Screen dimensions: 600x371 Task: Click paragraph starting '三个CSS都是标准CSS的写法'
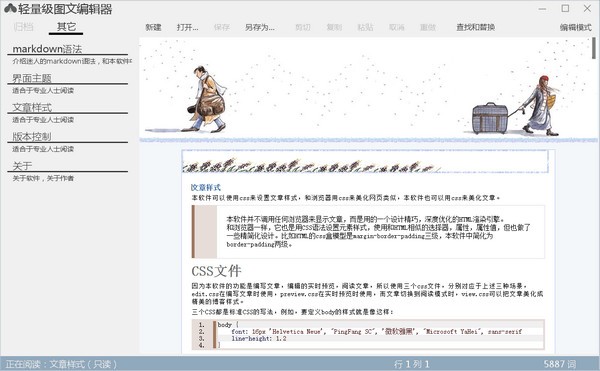(293, 312)
